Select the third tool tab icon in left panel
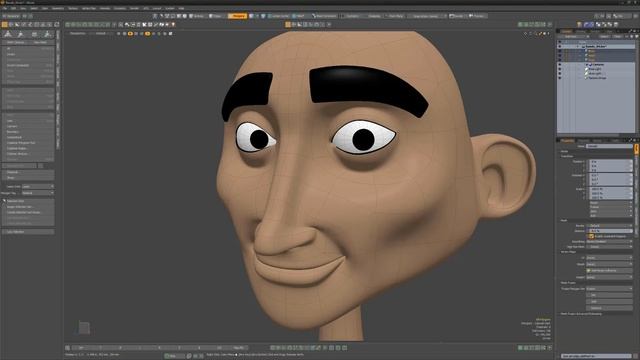The width and height of the screenshot is (640, 360). (x=34, y=34)
